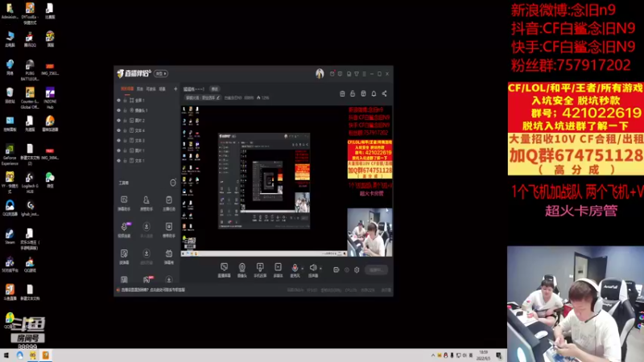Open the Counter-Strike Global Offensive desktop icon

(x=30, y=98)
